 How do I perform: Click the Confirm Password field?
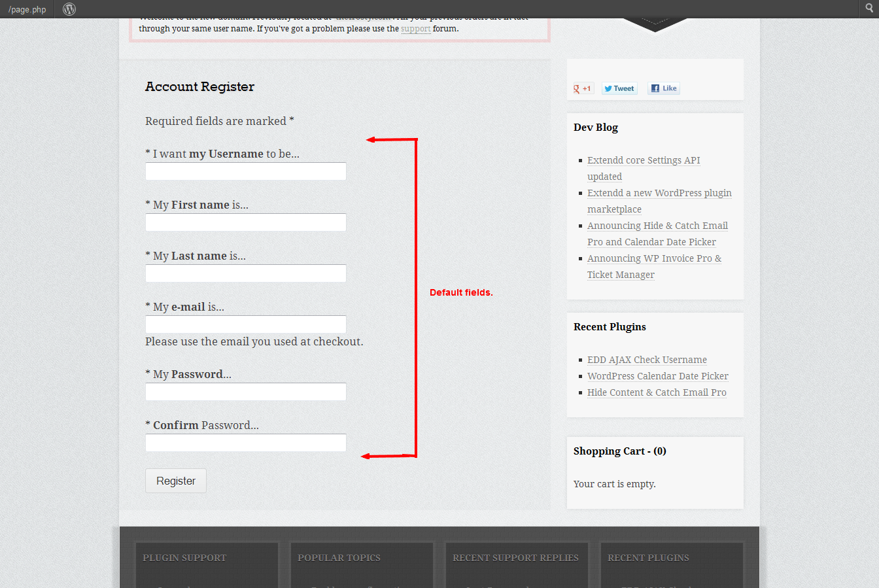[x=245, y=443]
